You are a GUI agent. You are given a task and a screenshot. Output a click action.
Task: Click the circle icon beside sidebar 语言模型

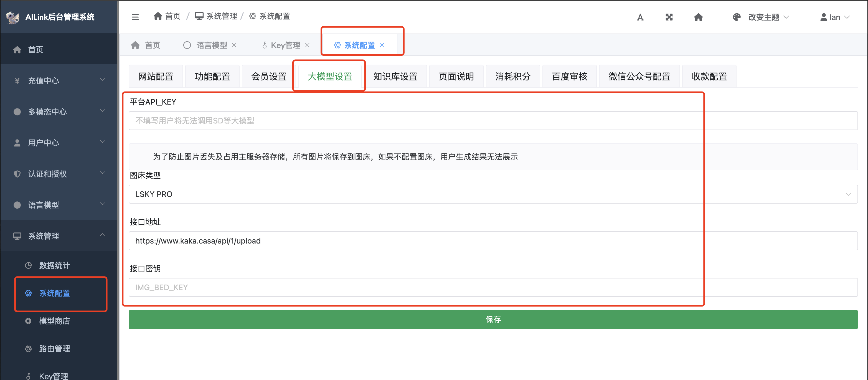17,205
